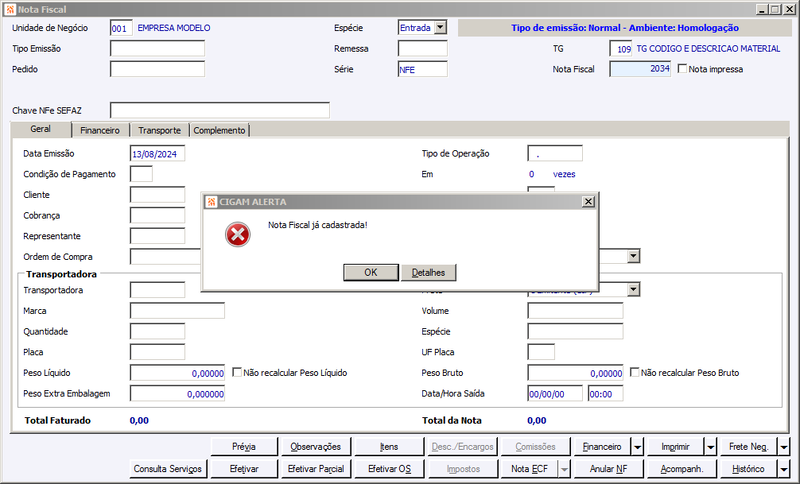The height and width of the screenshot is (484, 800).
Task: Click the Nota Fiscal window title icon
Action: point(10,9)
